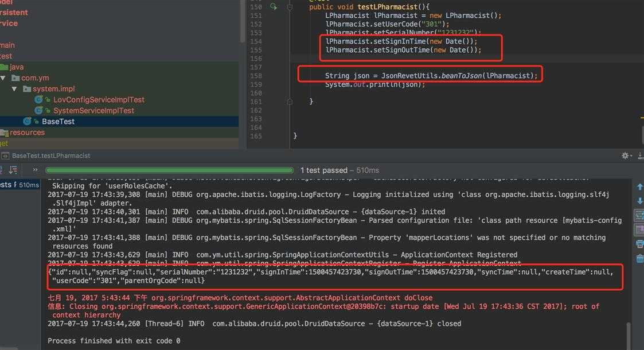Click the down arrow console navigation icon

(x=639, y=201)
